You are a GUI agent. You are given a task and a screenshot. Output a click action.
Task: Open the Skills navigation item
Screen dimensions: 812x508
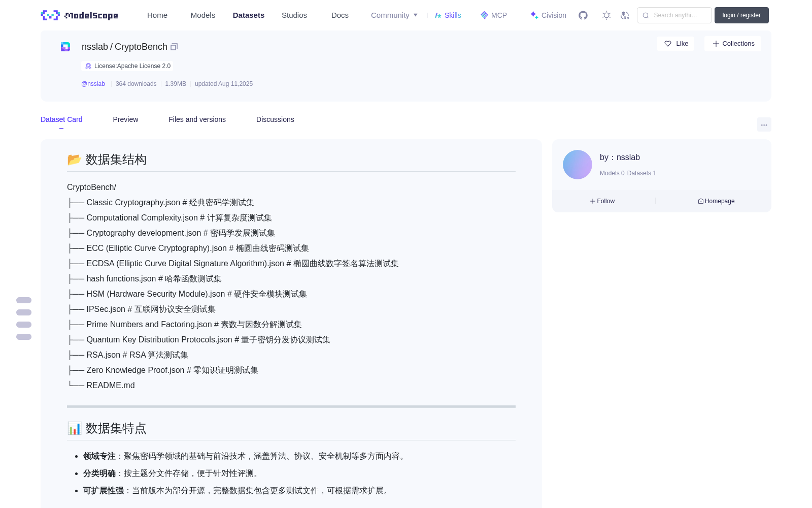448,15
